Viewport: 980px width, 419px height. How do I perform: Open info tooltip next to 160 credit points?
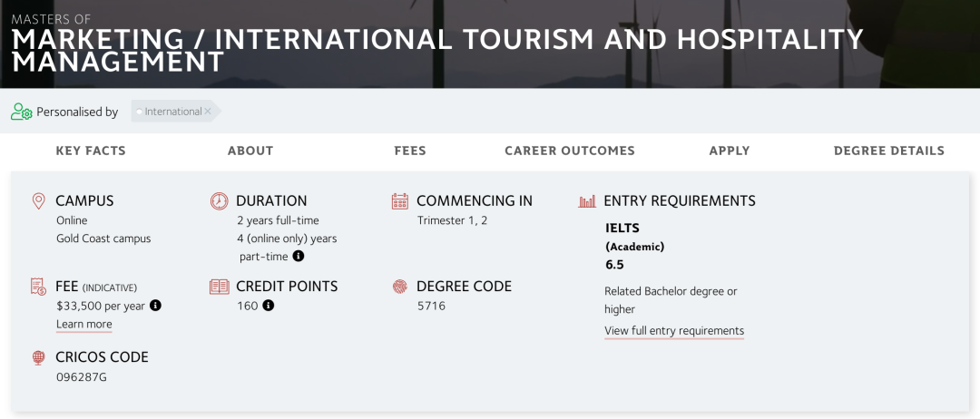click(268, 306)
